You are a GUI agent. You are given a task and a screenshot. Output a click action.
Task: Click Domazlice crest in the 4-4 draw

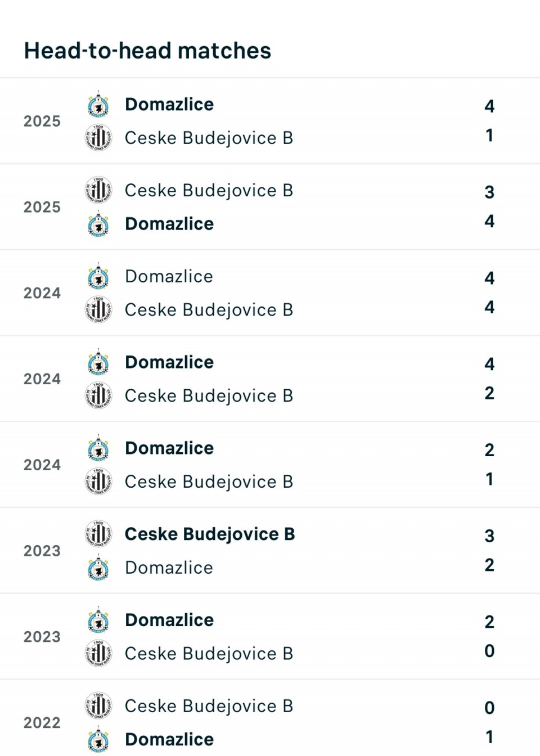pyautogui.click(x=98, y=276)
